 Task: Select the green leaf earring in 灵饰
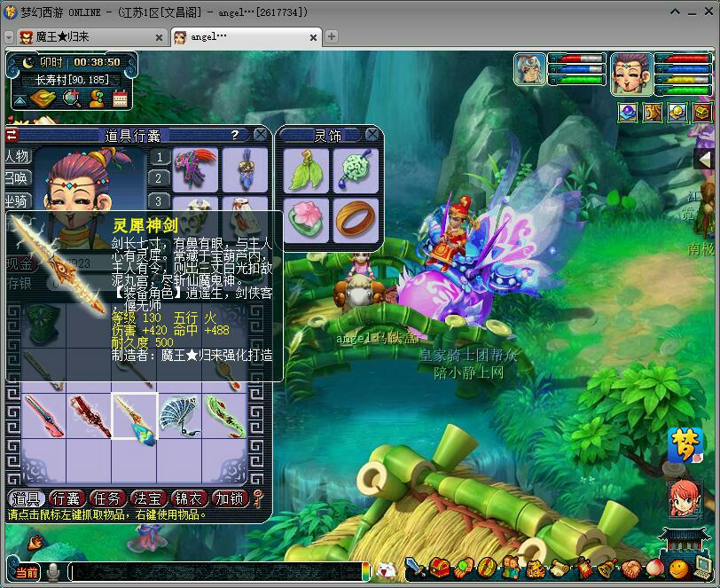(306, 170)
